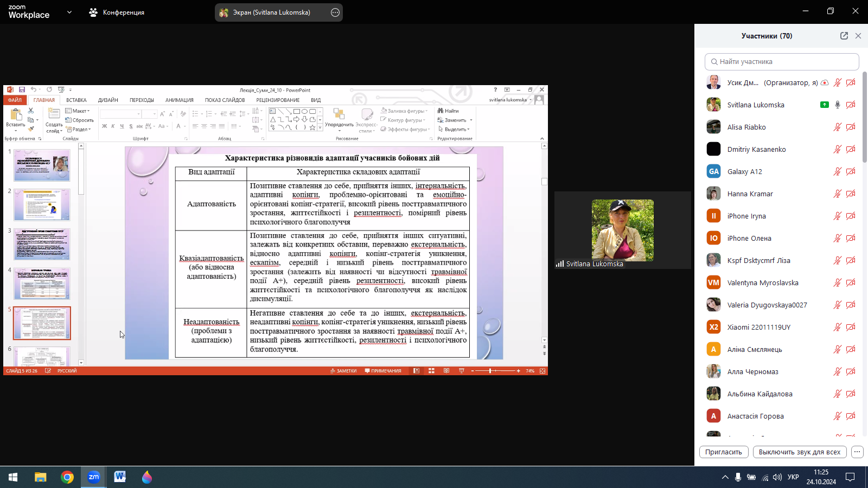The height and width of the screenshot is (488, 868).
Task: Toggle video for Hanna Kramar
Action: pyautogui.click(x=851, y=194)
